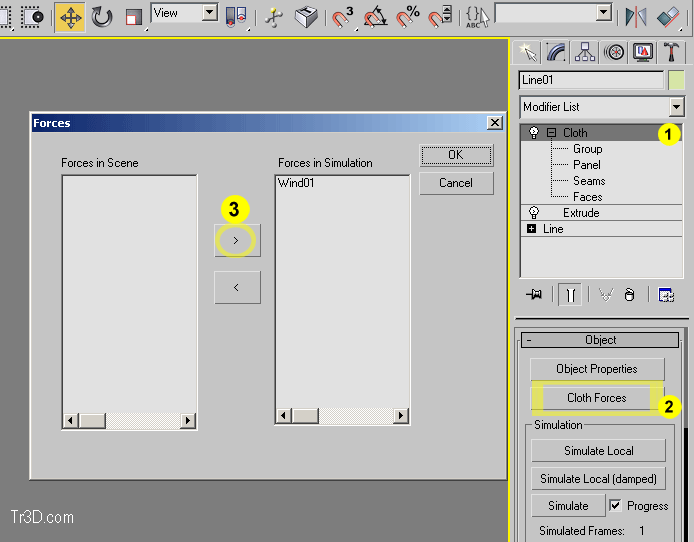Image resolution: width=694 pixels, height=542 pixels.
Task: Click the Line01 object color swatch
Action: point(677,80)
